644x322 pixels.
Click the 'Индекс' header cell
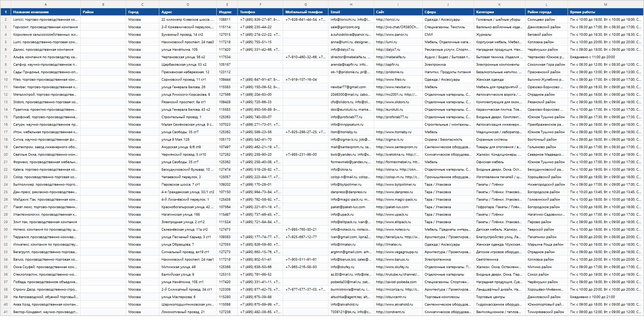[x=227, y=12]
